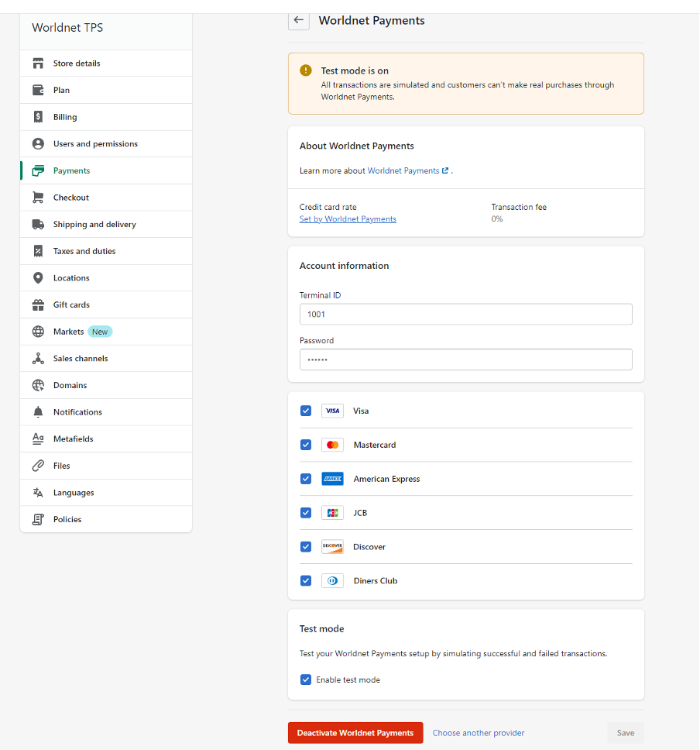This screenshot has height=750, width=700.
Task: Click the Locations pin icon
Action: [x=38, y=278]
